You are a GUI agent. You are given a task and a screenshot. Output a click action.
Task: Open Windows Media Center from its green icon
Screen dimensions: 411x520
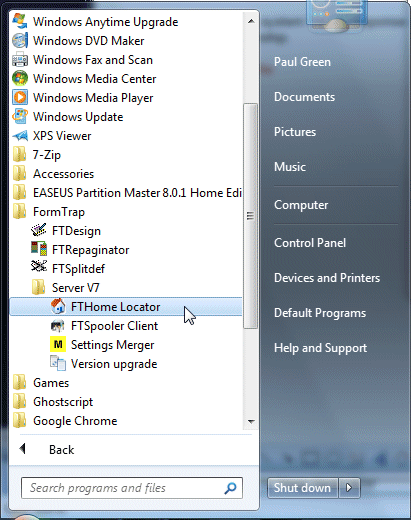pyautogui.click(x=20, y=79)
